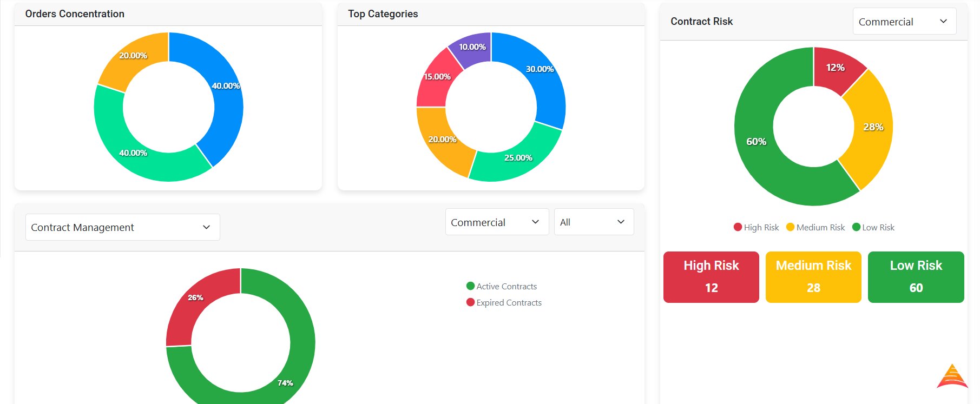
Task: Toggle the Active Contracts legend entry
Action: click(x=502, y=287)
